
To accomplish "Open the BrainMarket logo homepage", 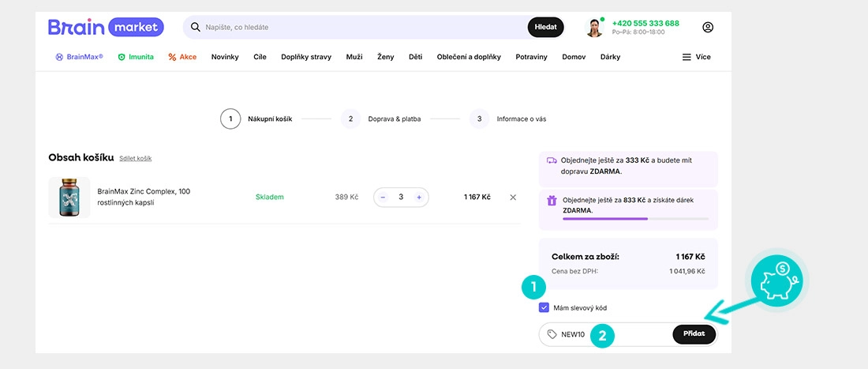I will click(x=106, y=27).
